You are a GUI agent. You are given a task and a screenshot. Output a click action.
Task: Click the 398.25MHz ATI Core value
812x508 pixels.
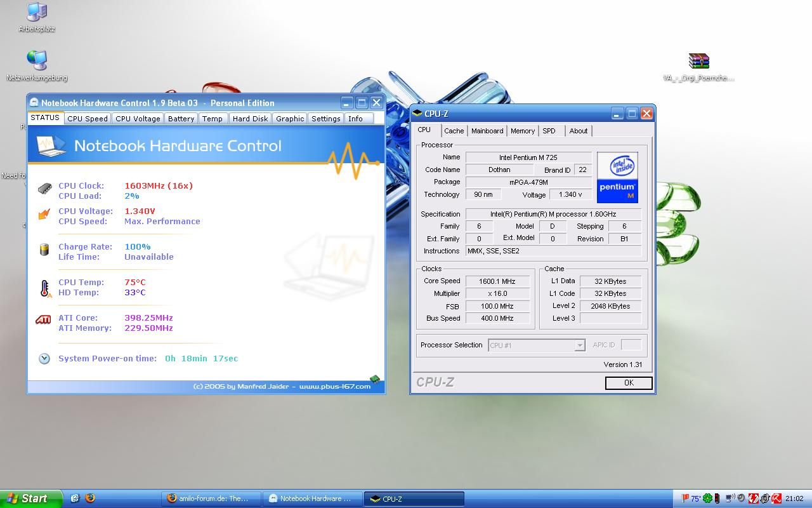[x=148, y=317]
